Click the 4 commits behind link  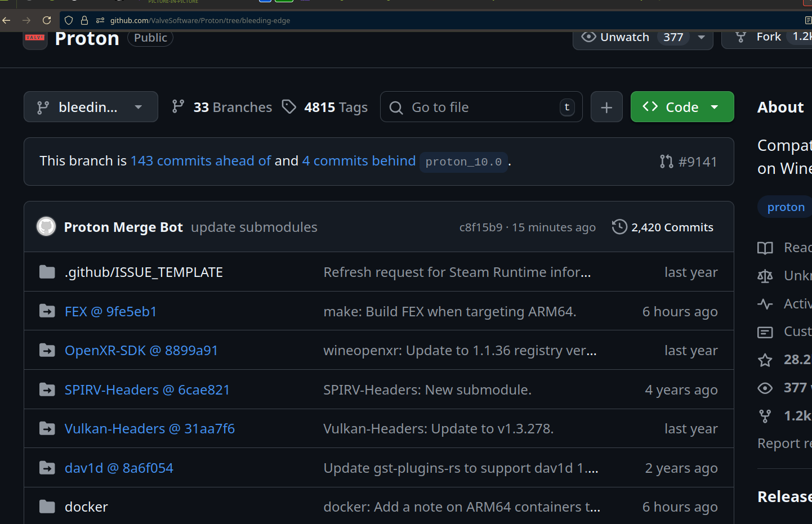click(x=359, y=161)
